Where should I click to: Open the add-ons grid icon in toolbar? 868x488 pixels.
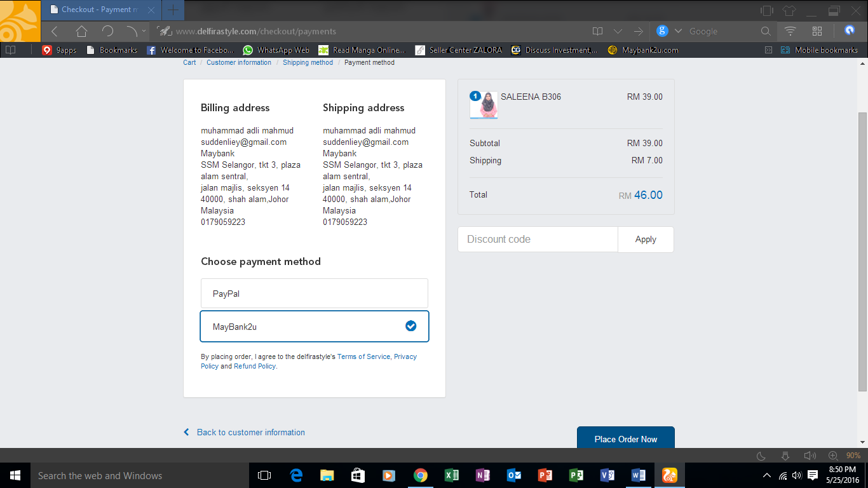817,31
